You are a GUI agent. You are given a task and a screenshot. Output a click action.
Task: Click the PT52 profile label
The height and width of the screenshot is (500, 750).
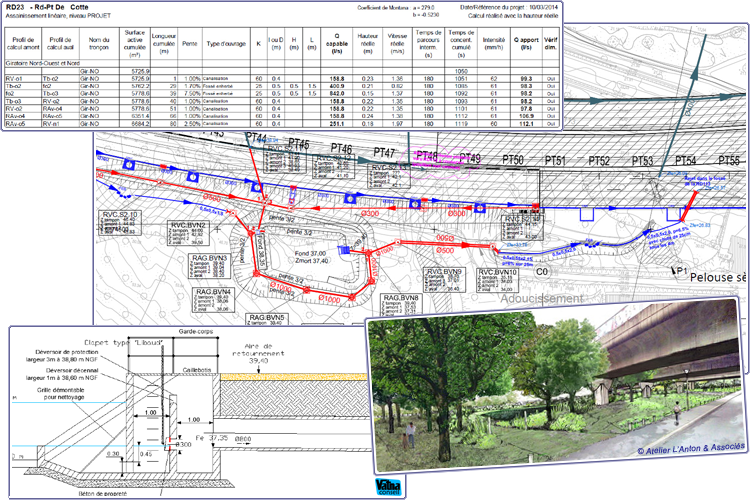[x=599, y=161]
